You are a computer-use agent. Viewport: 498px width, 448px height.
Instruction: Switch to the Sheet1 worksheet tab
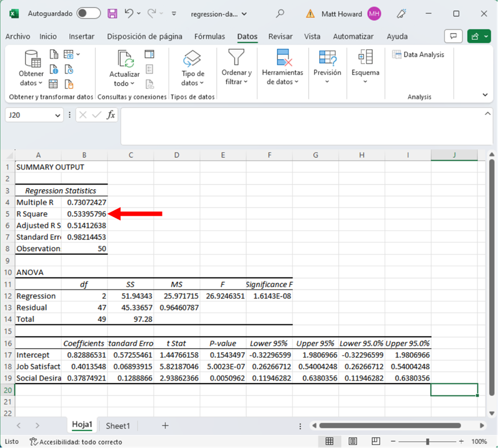118,426
